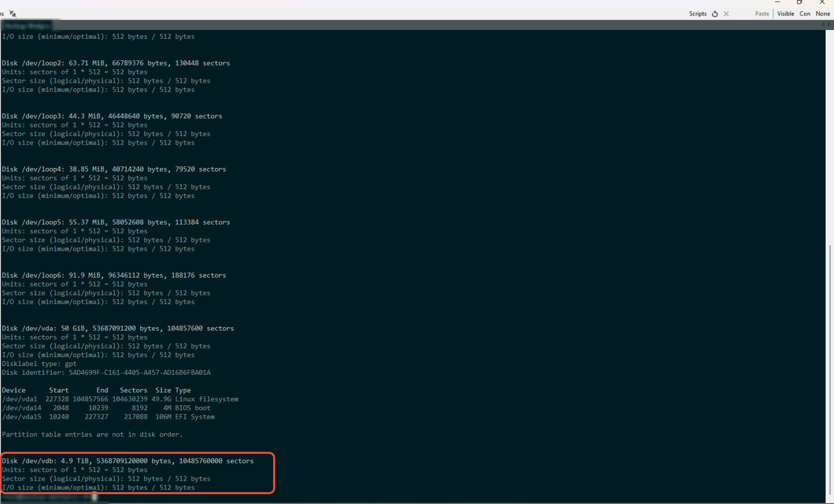Screen dimensions: 834x504
Task: Click '10485760000 sectors' in vdb line
Action: pos(216,461)
